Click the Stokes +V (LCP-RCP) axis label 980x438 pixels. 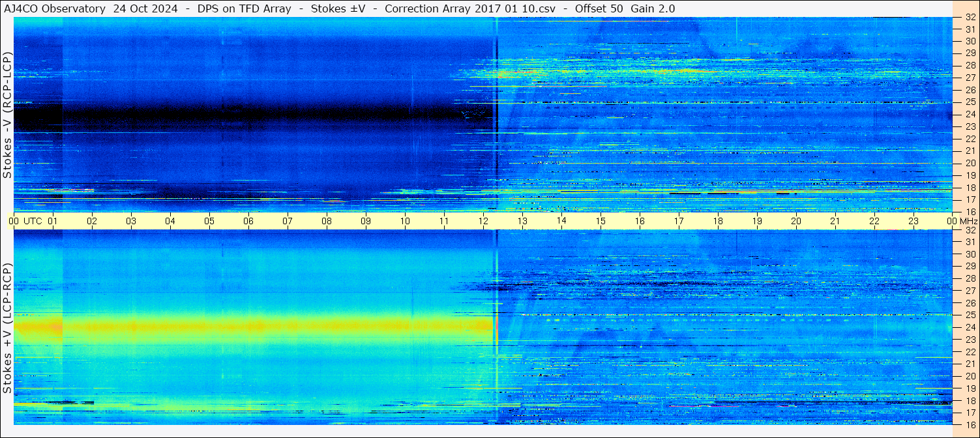click(x=7, y=328)
